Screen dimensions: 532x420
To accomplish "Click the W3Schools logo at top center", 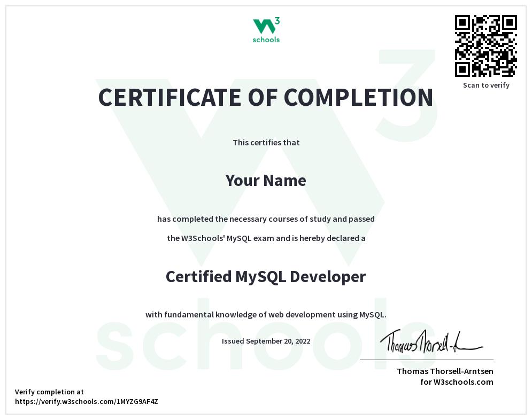I will pos(266,29).
